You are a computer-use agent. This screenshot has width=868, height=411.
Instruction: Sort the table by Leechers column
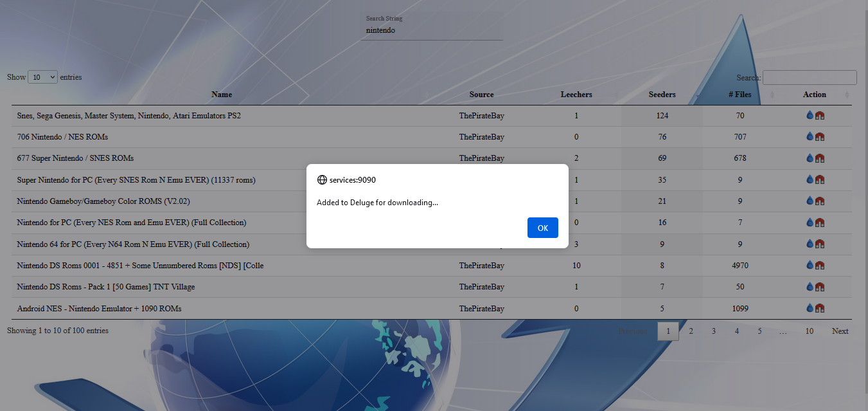(x=576, y=95)
